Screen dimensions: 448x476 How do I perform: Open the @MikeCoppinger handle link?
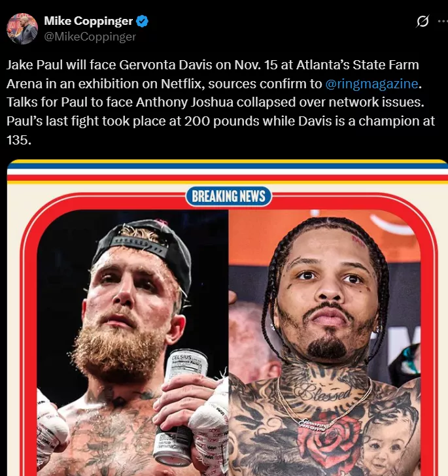pyautogui.click(x=90, y=37)
